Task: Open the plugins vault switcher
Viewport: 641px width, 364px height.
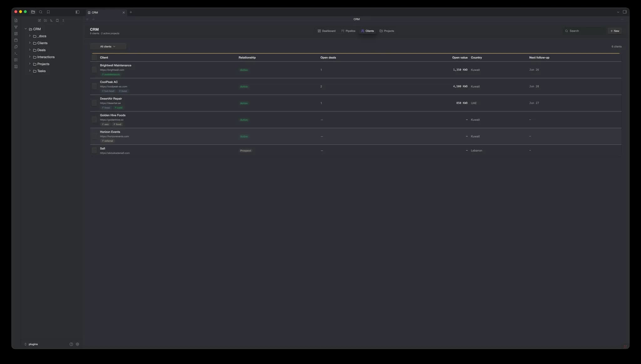Action: 31,344
